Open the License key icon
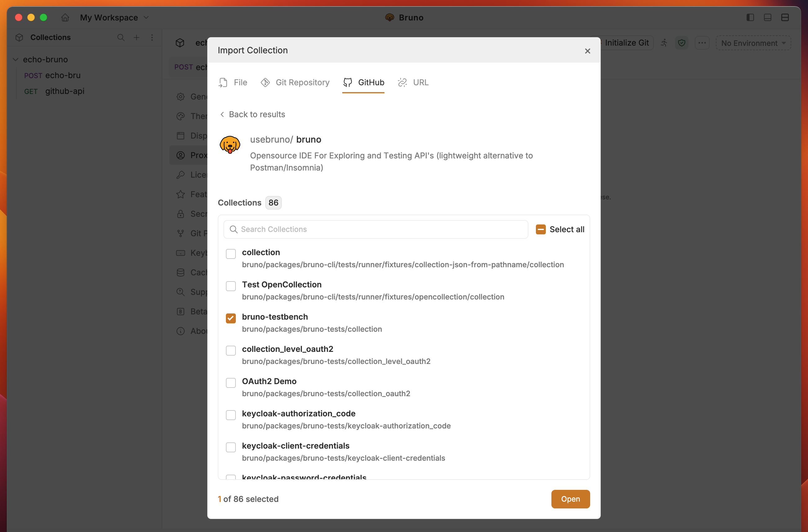This screenshot has height=532, width=808. (x=181, y=175)
